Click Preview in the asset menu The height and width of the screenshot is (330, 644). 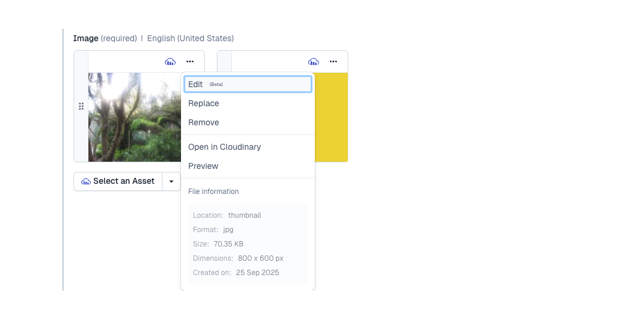tap(203, 166)
